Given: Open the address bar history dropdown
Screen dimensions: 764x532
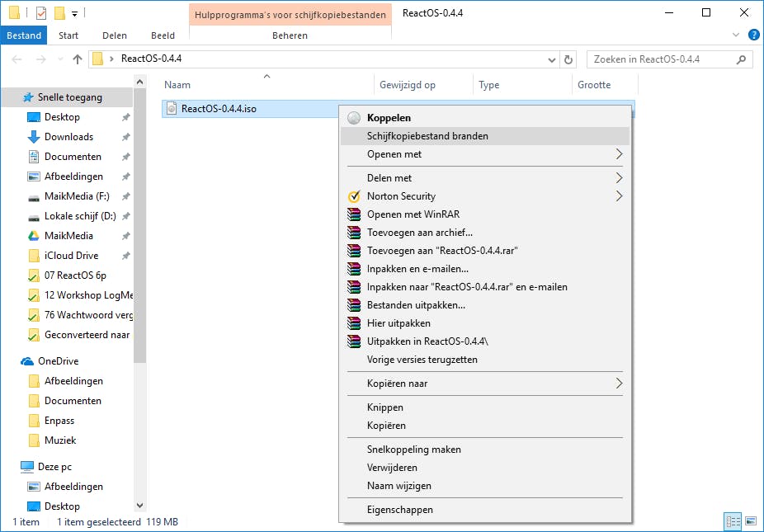Looking at the screenshot, I should [x=553, y=59].
